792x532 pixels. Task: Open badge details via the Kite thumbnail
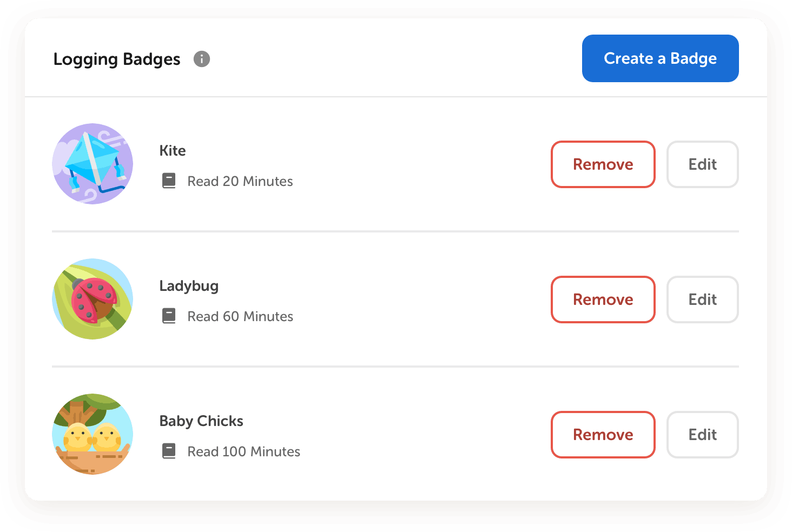point(92,163)
